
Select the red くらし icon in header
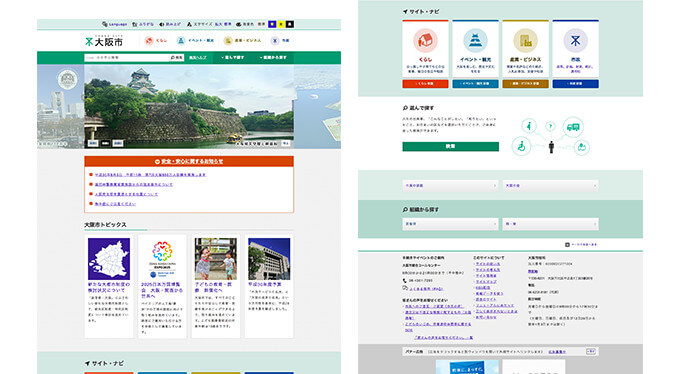pos(149,40)
